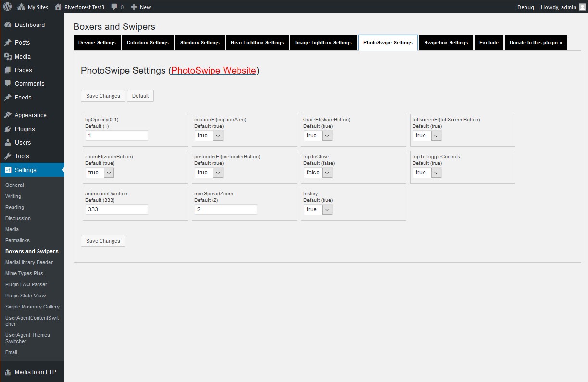Screen dimensions: 588x382
Task: Open history dropdown
Action: tap(318, 209)
